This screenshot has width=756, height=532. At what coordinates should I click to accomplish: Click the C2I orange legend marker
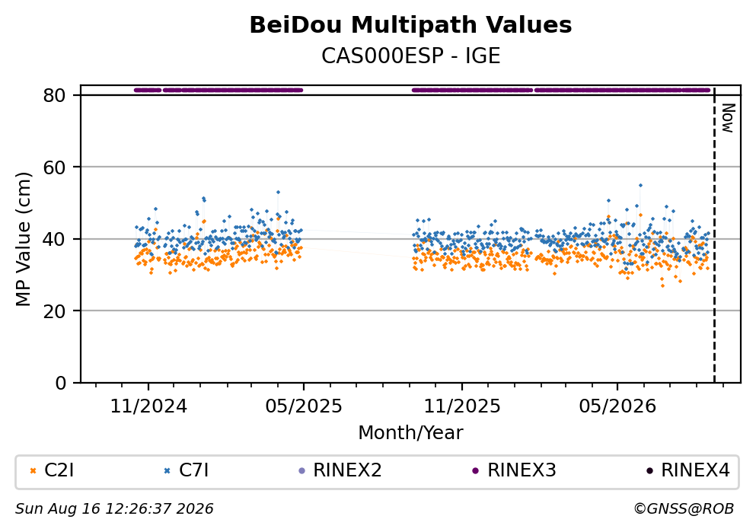tap(33, 471)
